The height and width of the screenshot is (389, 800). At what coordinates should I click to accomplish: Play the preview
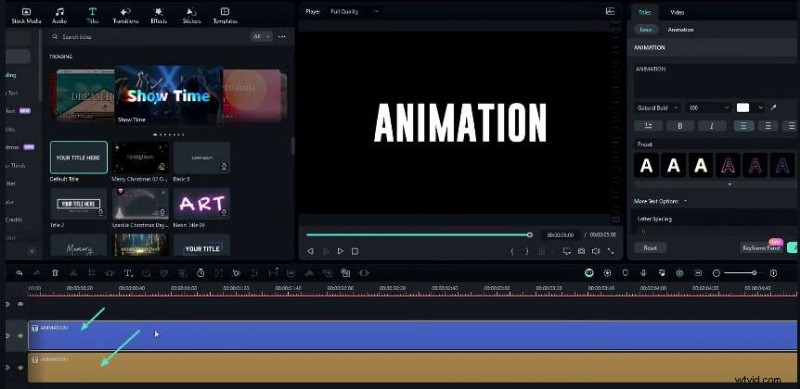point(340,251)
